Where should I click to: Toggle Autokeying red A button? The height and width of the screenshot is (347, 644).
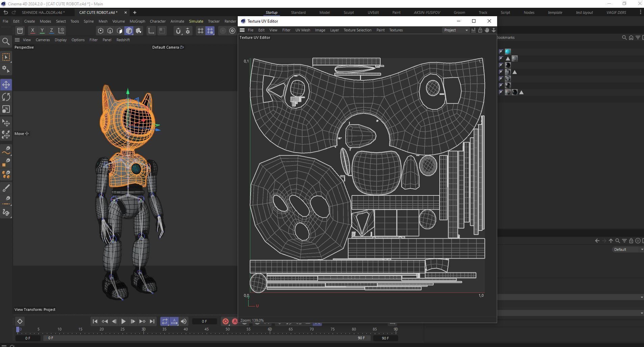(235, 321)
